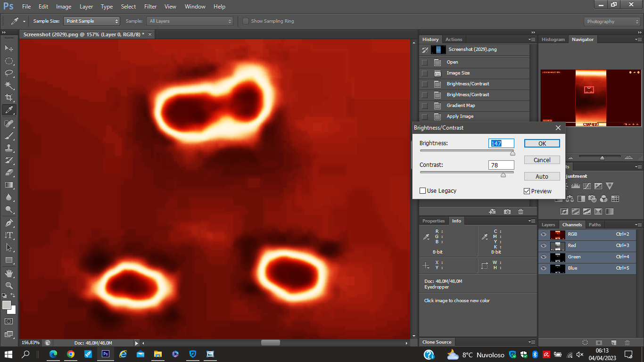644x362 pixels.
Task: Click the camera new snapshot icon
Action: pos(507,212)
